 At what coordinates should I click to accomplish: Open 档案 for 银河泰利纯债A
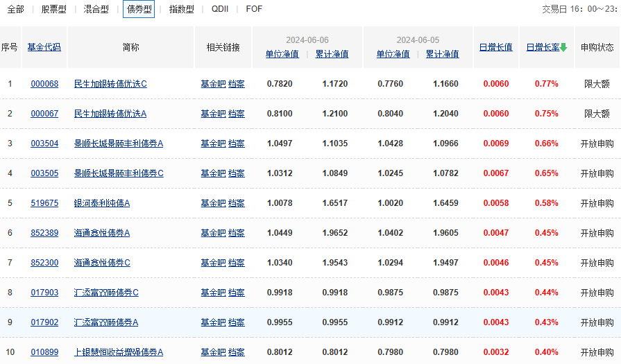point(237,203)
